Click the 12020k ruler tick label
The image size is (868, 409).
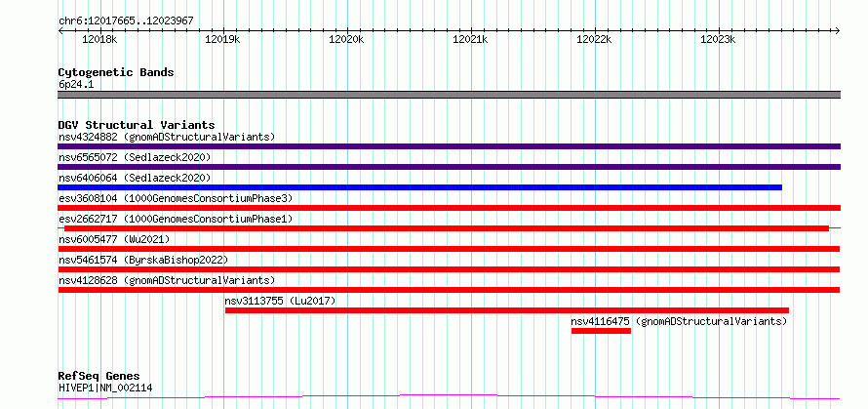(347, 39)
